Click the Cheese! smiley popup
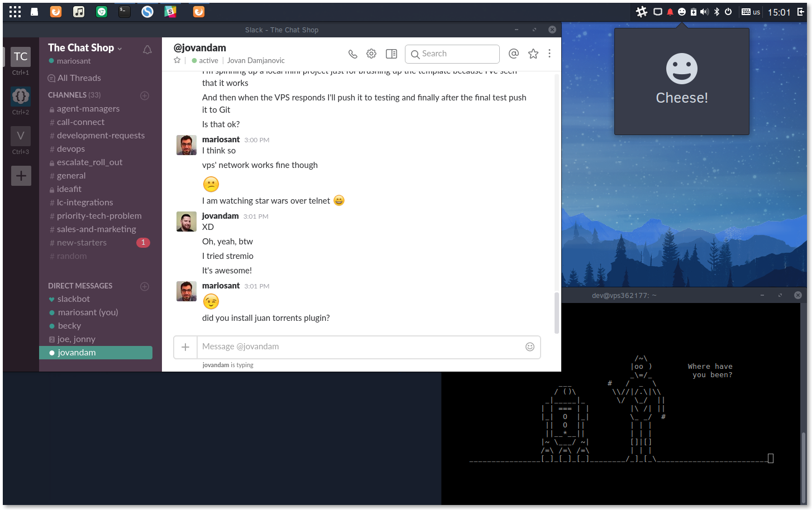The height and width of the screenshot is (510, 812). 682,81
